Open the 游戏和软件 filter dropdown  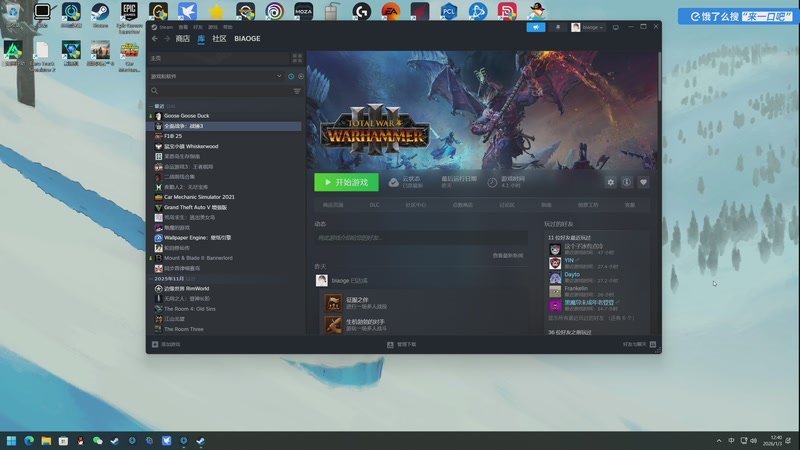click(x=216, y=76)
